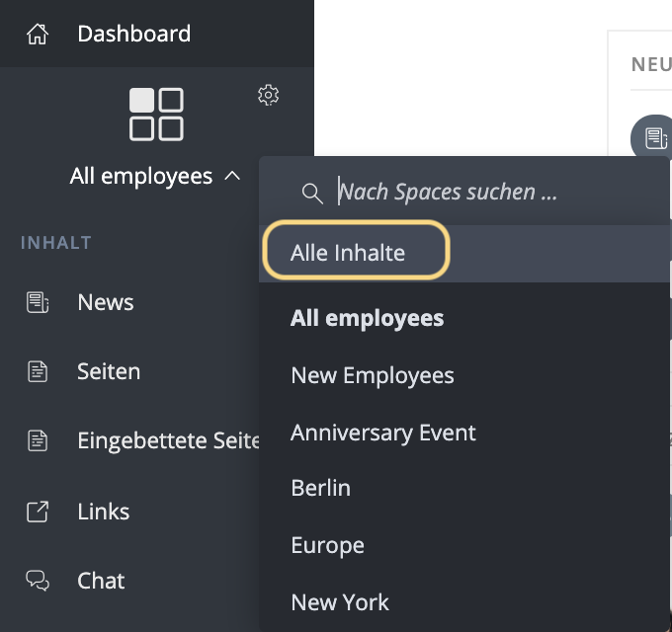Screen dimensions: 672x632
Task: Click the Chat speech bubble icon
Action: [x=38, y=581]
